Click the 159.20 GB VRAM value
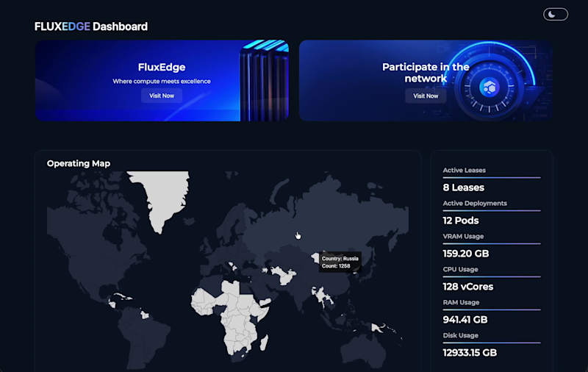Screen dimensions: 588x372 [466, 254]
